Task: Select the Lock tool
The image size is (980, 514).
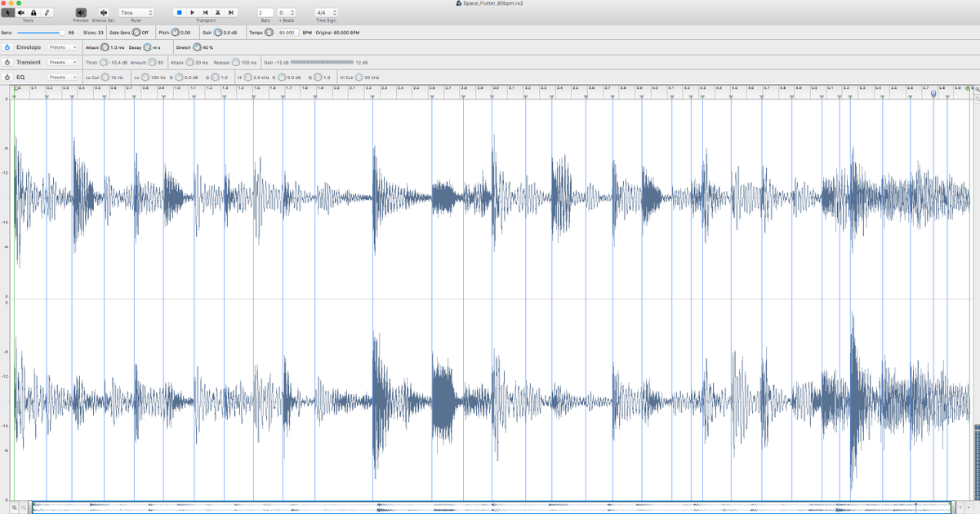Action: coord(33,13)
